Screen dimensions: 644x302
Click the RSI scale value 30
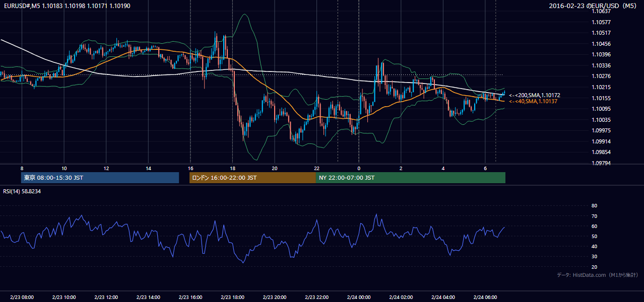click(594, 257)
